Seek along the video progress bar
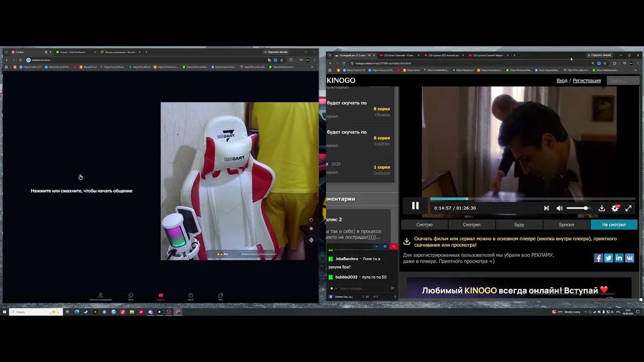 click(x=532, y=199)
